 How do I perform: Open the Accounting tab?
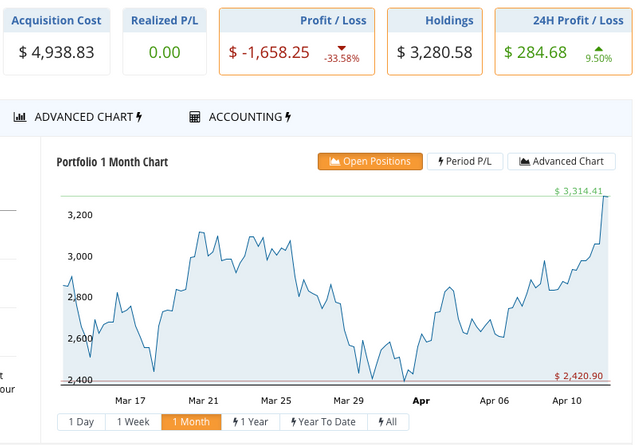[240, 117]
